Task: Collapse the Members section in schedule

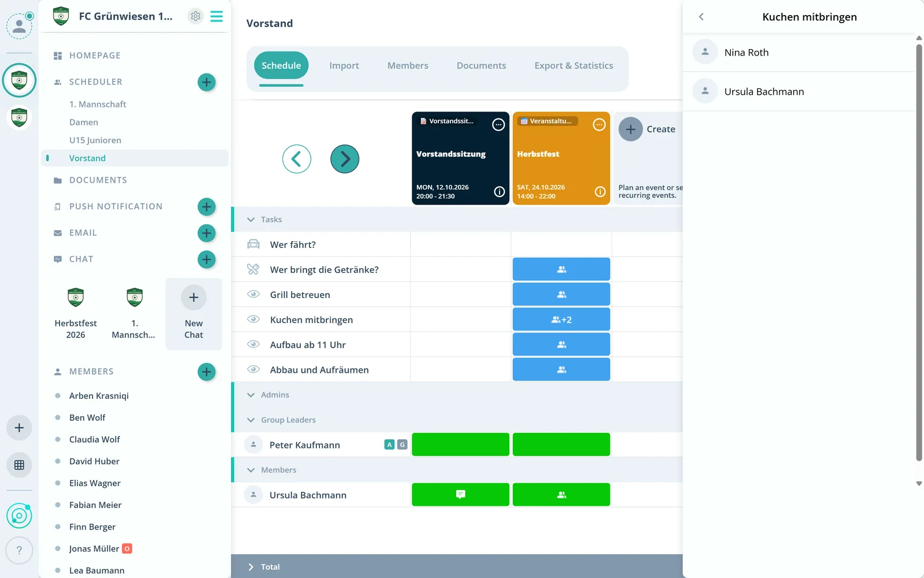Action: (251, 470)
